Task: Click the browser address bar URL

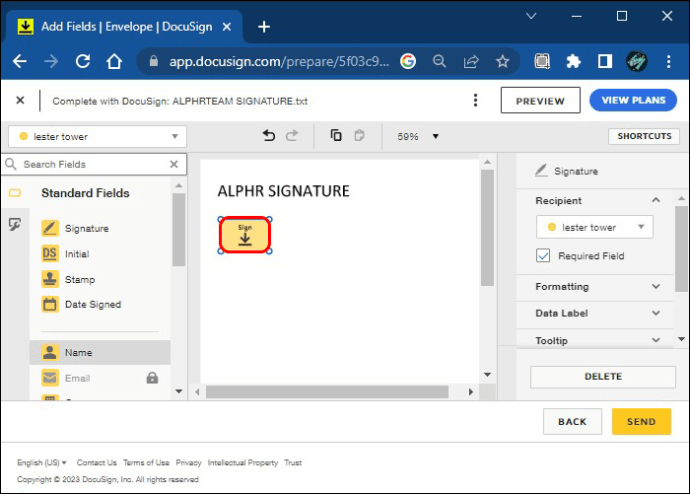Action: pos(279,61)
